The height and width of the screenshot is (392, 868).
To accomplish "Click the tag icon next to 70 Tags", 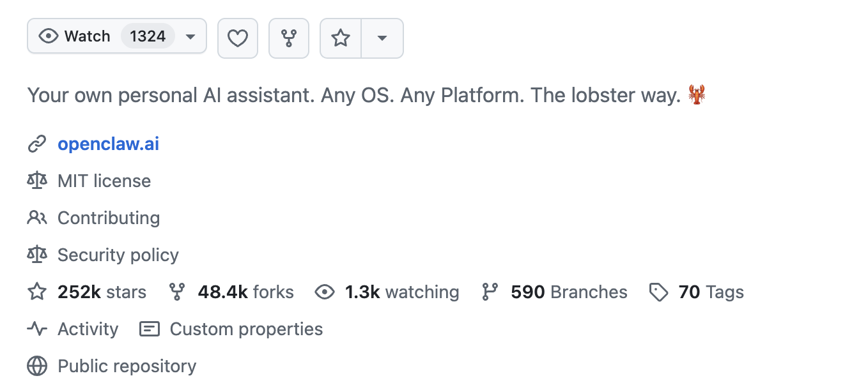I will pos(658,292).
